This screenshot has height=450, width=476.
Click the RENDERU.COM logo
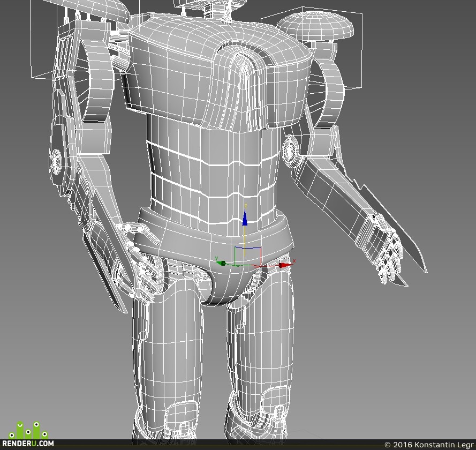[x=28, y=444]
